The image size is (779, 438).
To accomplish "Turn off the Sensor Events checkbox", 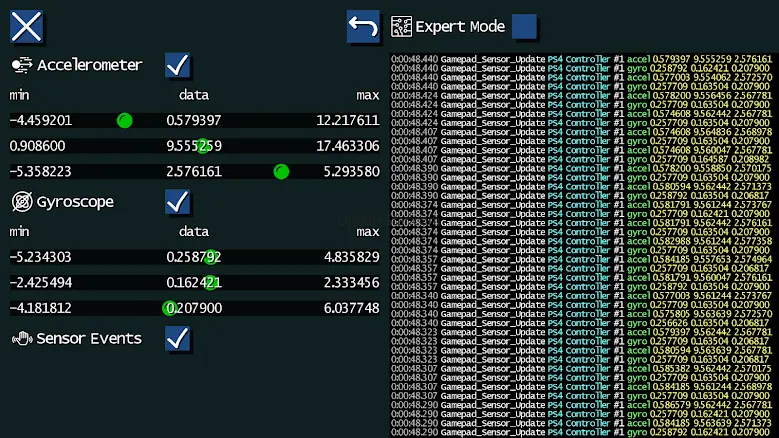I will click(x=177, y=339).
